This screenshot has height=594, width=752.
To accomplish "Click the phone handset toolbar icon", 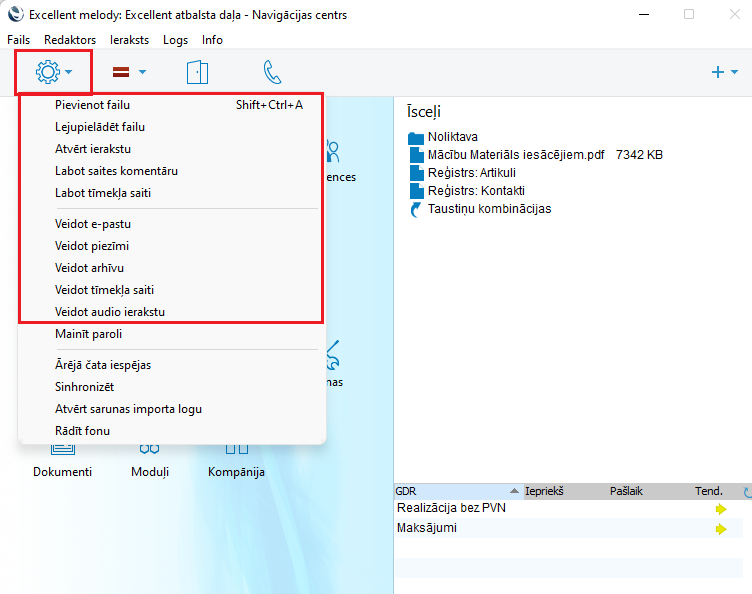I will click(272, 72).
